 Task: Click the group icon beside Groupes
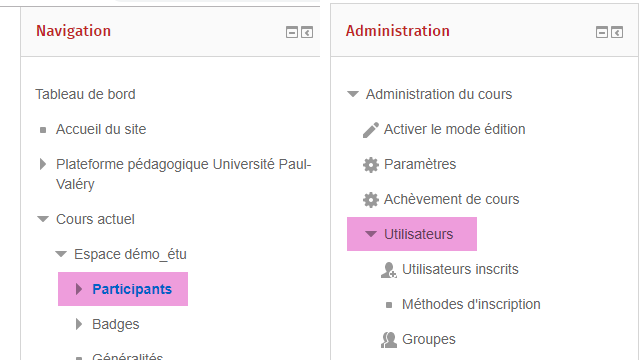389,340
